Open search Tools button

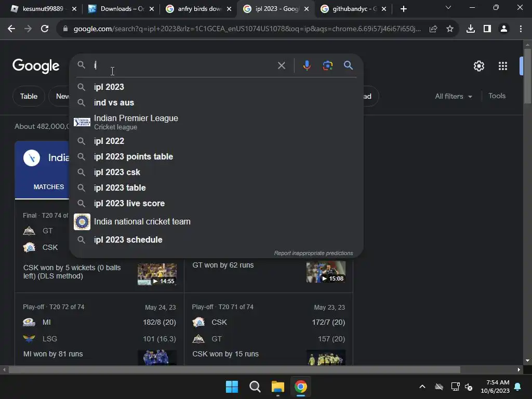click(497, 96)
